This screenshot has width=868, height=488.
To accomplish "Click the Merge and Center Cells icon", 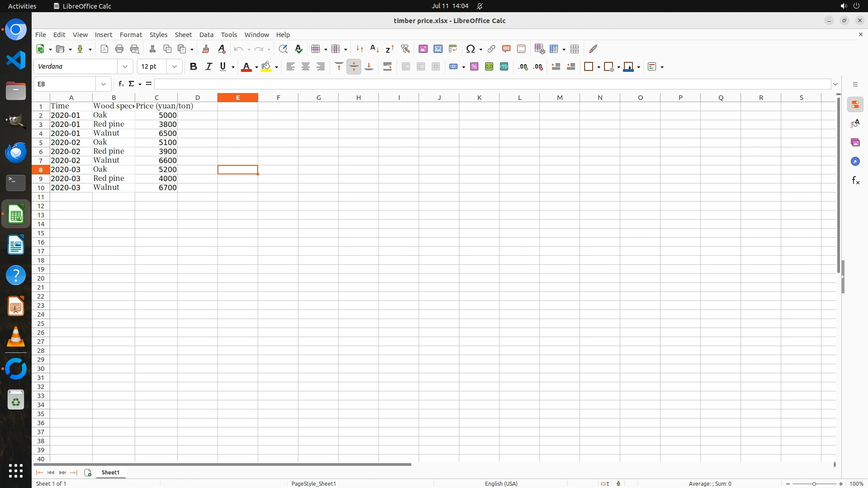I will tap(406, 67).
